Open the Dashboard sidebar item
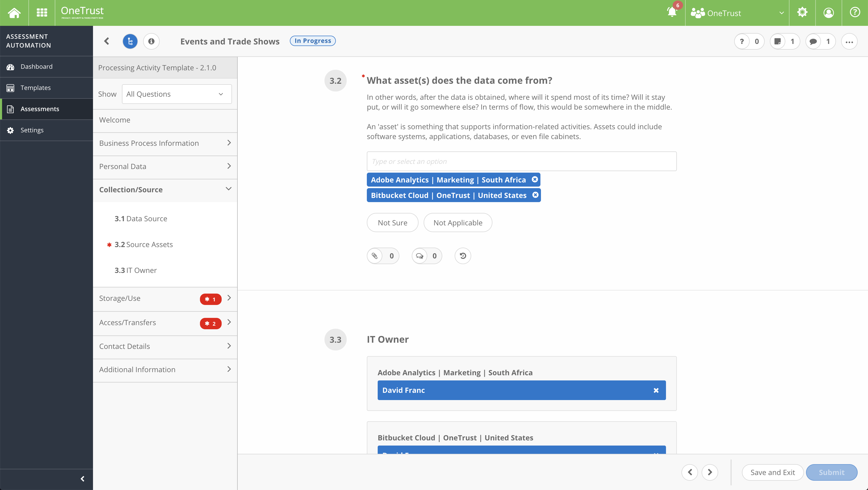The height and width of the screenshot is (490, 868). [x=47, y=67]
